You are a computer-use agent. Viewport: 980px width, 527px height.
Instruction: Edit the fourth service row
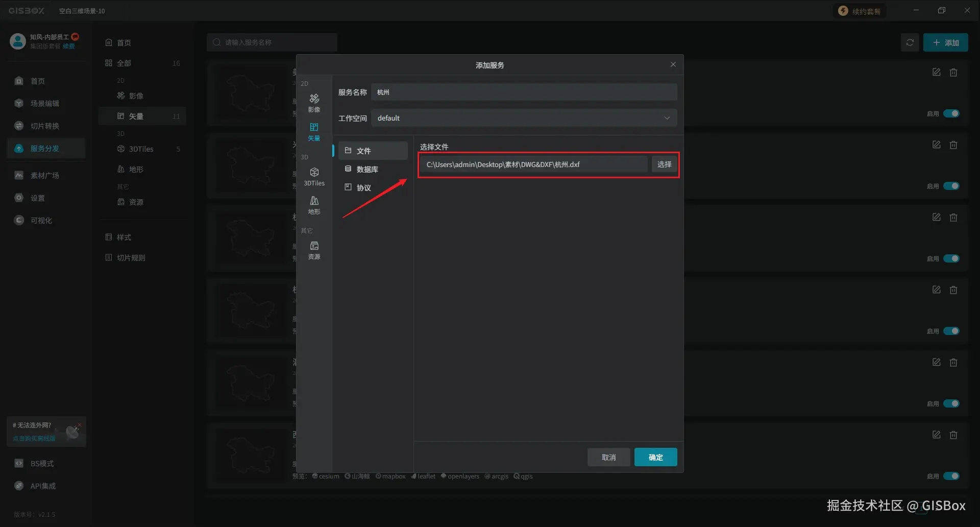tap(936, 290)
